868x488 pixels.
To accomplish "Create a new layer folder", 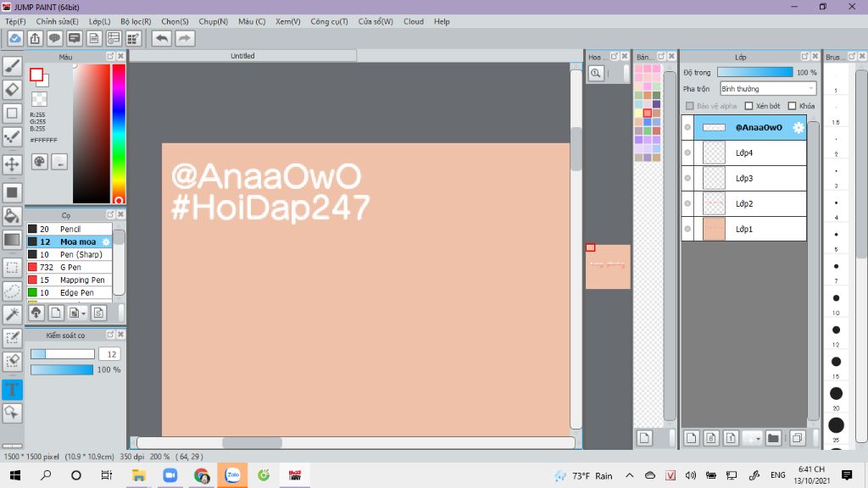I will pos(773,438).
